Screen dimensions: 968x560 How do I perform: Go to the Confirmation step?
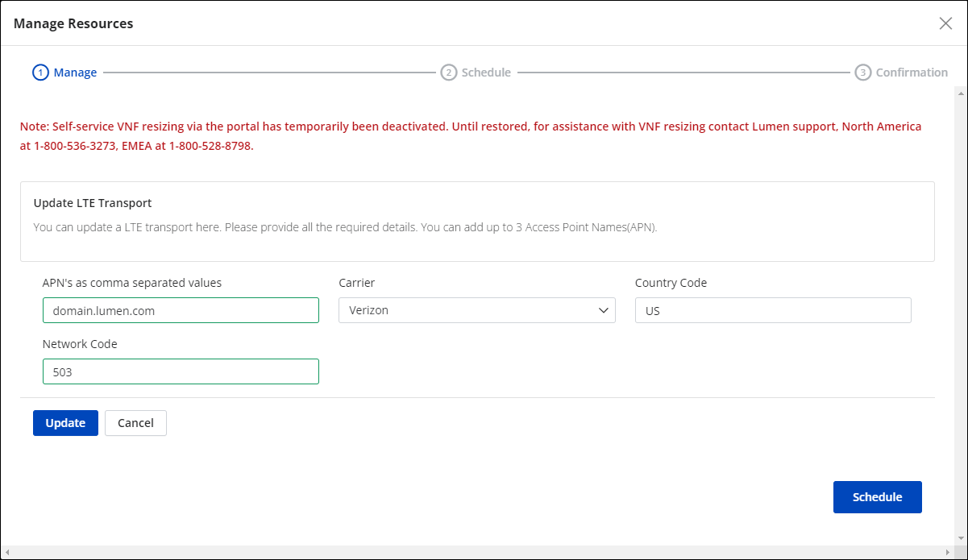pos(901,73)
